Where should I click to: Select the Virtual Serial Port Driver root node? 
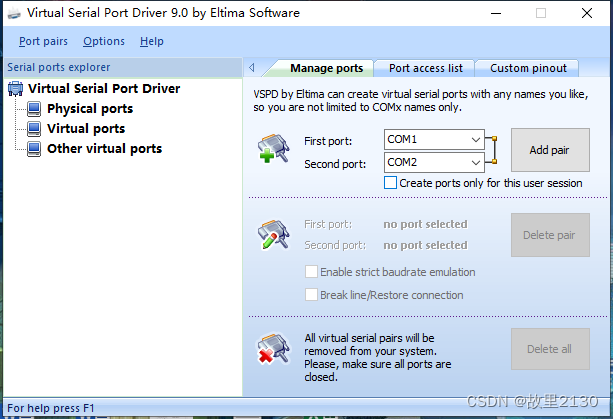click(104, 89)
